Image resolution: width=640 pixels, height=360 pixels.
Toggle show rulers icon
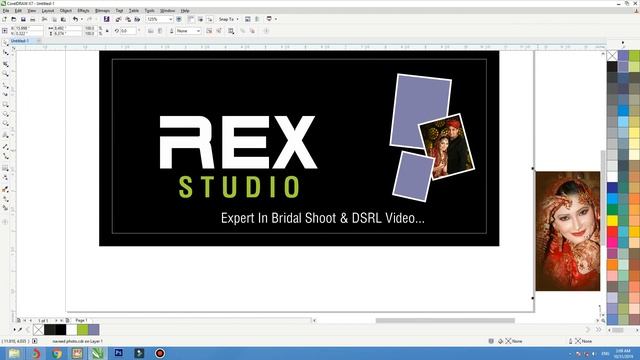coord(191,19)
